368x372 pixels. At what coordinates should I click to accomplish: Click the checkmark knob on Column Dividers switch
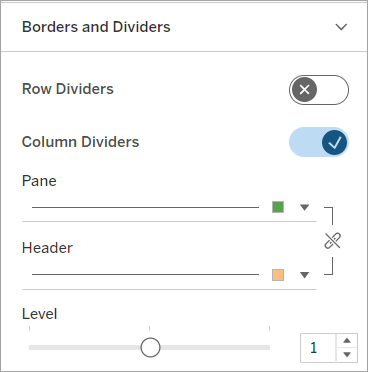pyautogui.click(x=334, y=142)
